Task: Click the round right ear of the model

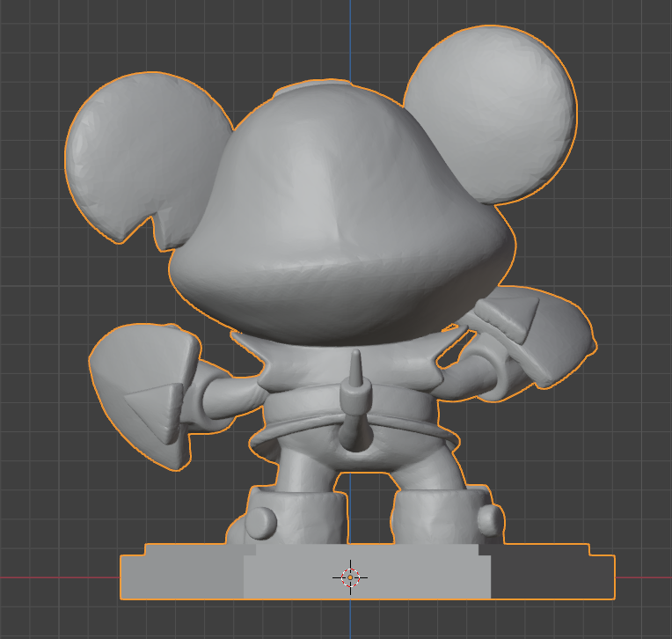Action: pyautogui.click(x=490, y=114)
